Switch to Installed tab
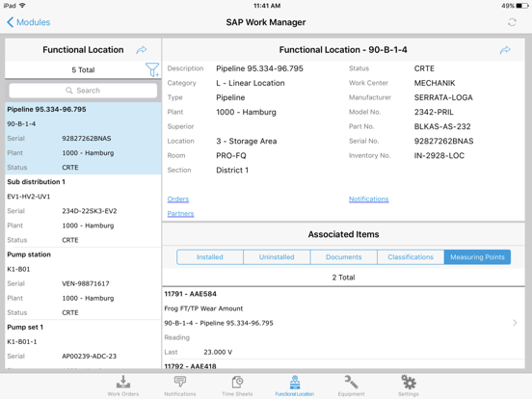Image resolution: width=532 pixels, height=399 pixels. pos(210,257)
